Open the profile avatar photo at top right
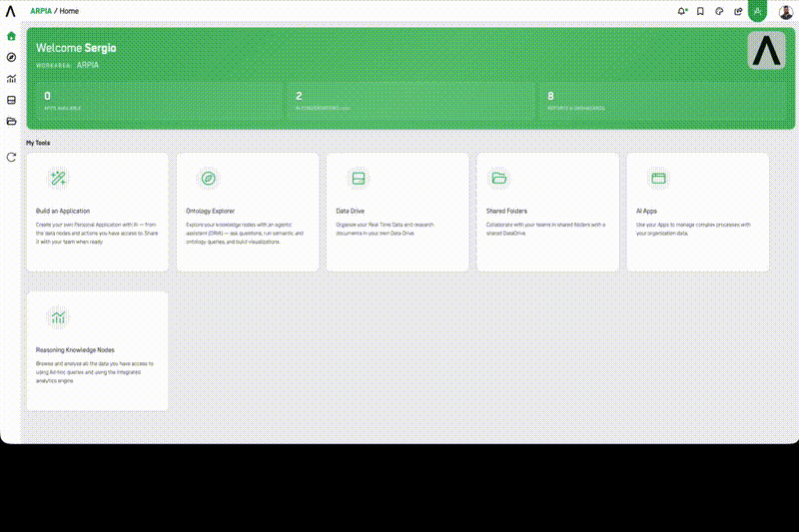799x532 pixels. tap(786, 11)
